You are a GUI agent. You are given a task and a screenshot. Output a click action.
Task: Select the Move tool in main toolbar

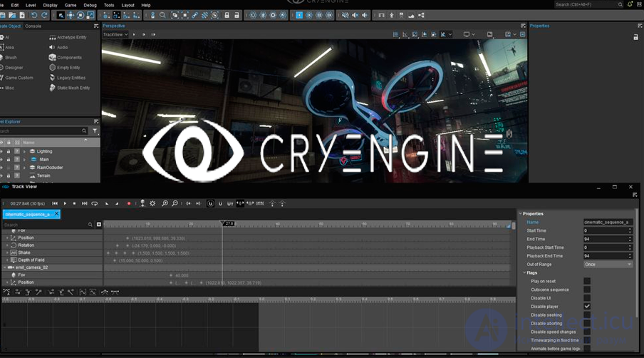click(x=71, y=15)
